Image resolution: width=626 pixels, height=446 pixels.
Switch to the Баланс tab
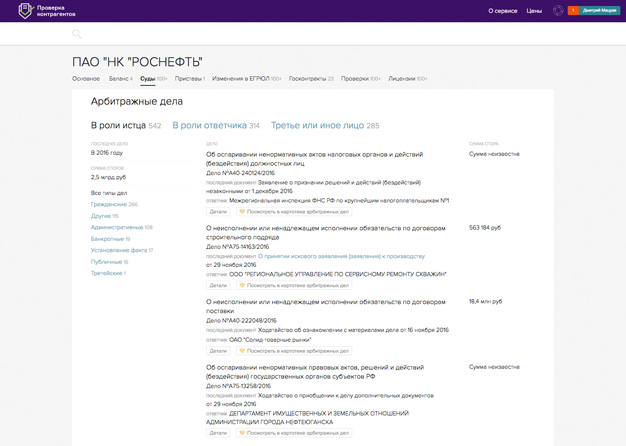click(121, 79)
